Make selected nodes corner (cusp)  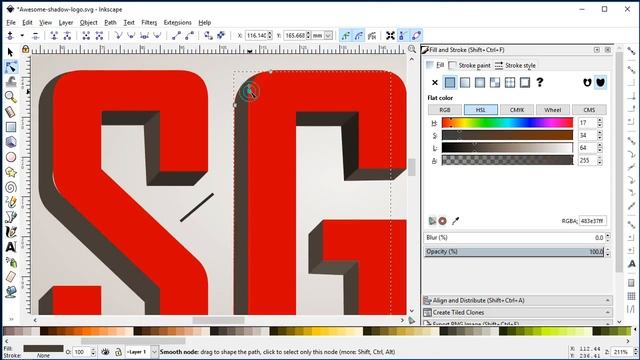[118, 36]
